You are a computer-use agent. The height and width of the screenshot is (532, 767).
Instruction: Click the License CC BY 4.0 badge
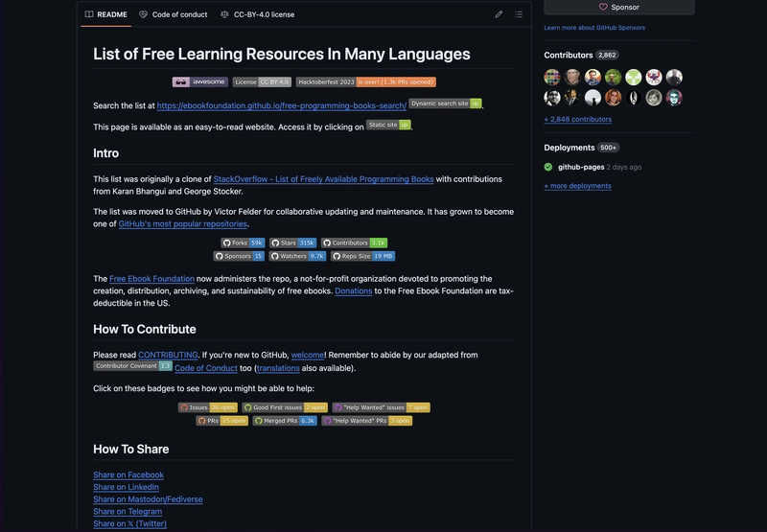click(x=262, y=81)
